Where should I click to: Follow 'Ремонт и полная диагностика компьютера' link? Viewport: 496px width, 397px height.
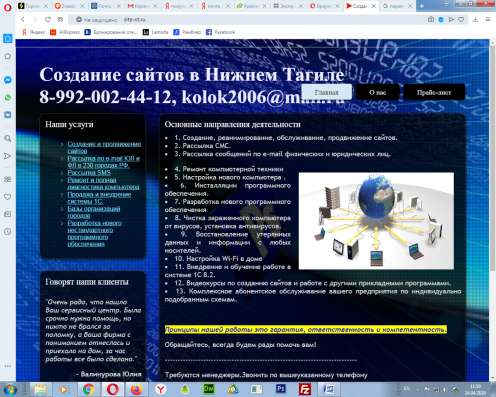coord(103,183)
